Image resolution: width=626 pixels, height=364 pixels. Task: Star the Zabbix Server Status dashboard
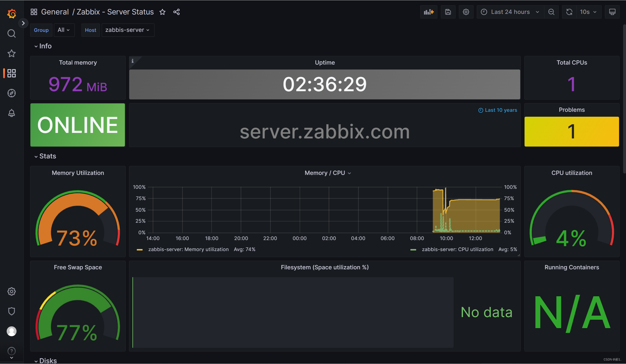coord(162,12)
